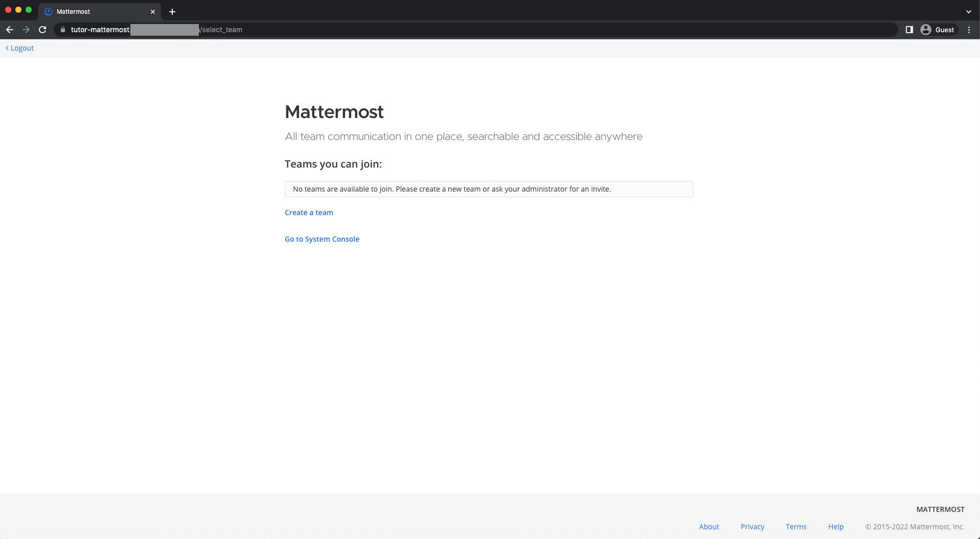Click the Logout link
Viewport: 980px width, 539px height.
point(20,48)
